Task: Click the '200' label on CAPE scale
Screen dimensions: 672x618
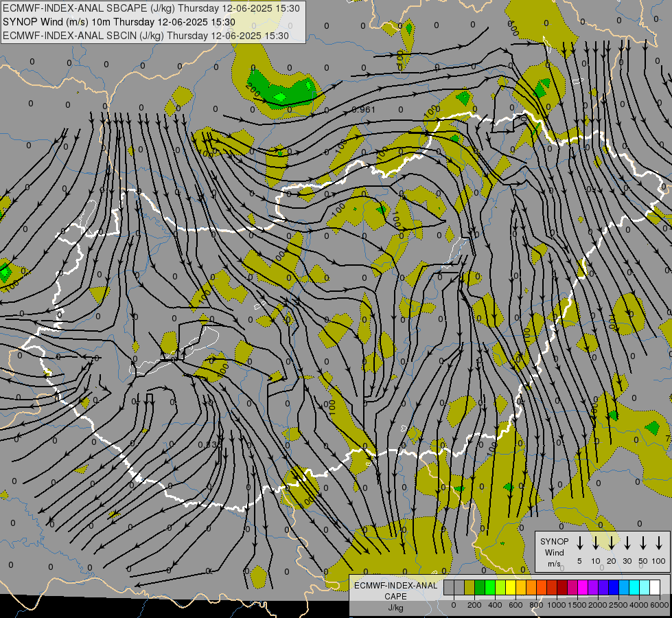Action: coord(474,605)
